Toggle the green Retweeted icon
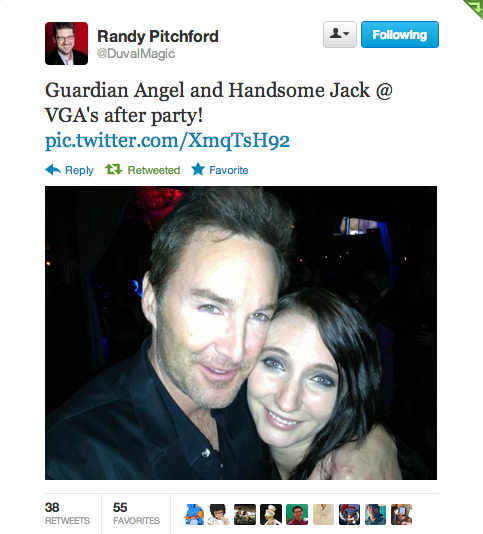The image size is (483, 534). pyautogui.click(x=113, y=169)
